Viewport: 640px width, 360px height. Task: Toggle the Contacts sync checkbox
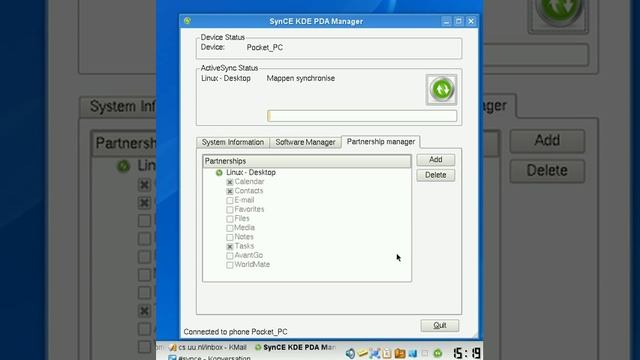230,191
